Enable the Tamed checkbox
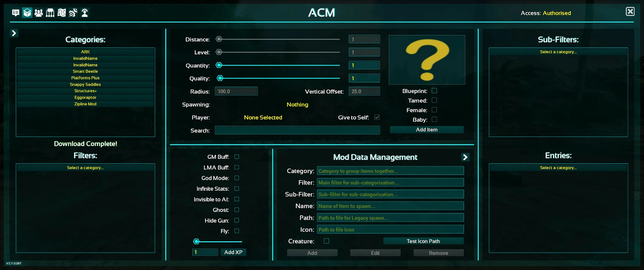644x270 pixels. (434, 100)
